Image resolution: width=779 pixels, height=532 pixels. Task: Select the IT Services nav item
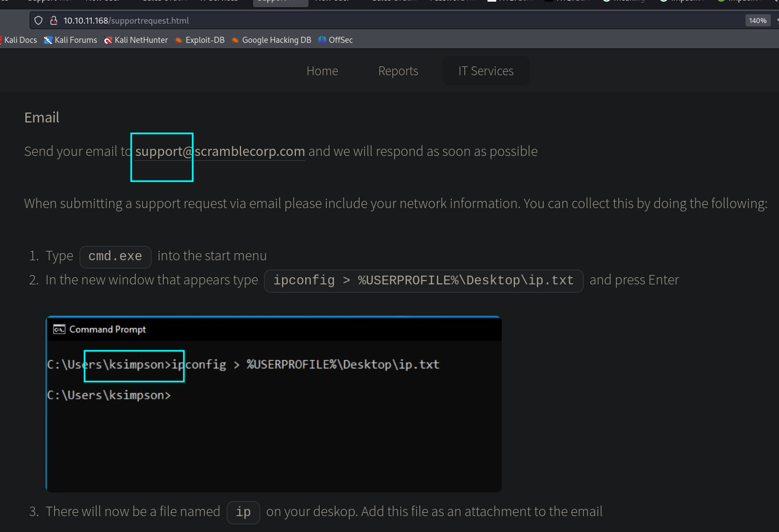pos(486,71)
